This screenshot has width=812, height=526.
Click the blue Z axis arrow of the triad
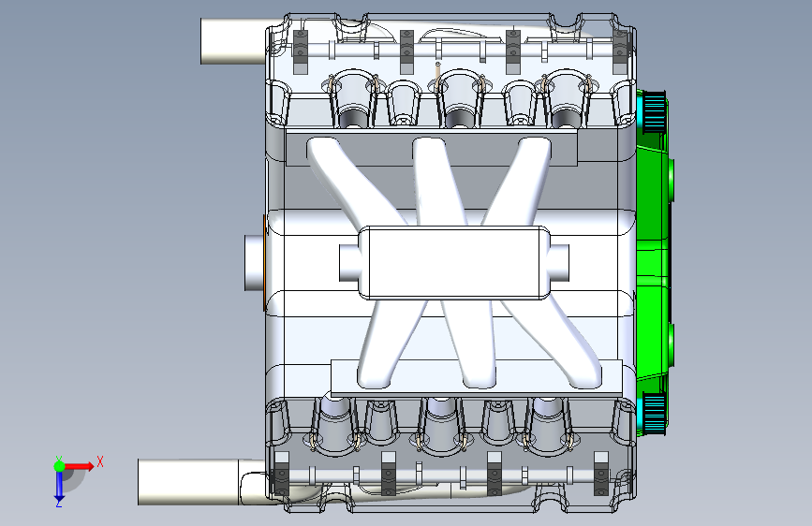click(x=59, y=487)
